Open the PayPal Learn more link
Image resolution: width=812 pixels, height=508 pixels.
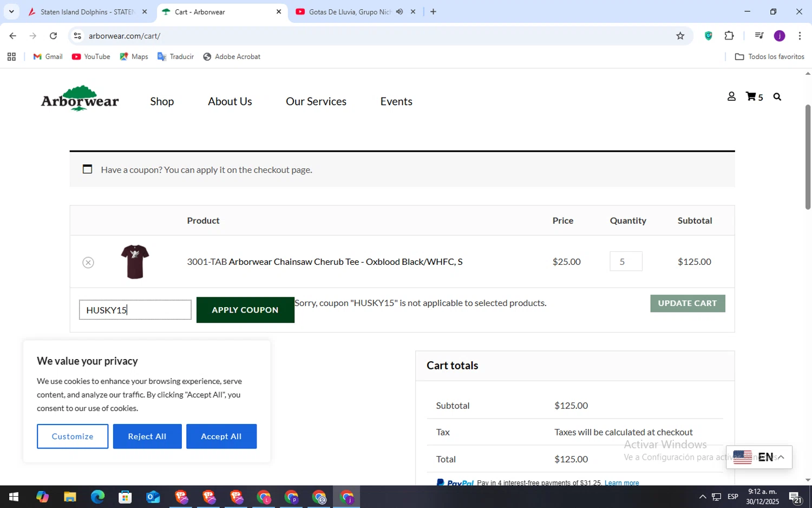(621, 483)
